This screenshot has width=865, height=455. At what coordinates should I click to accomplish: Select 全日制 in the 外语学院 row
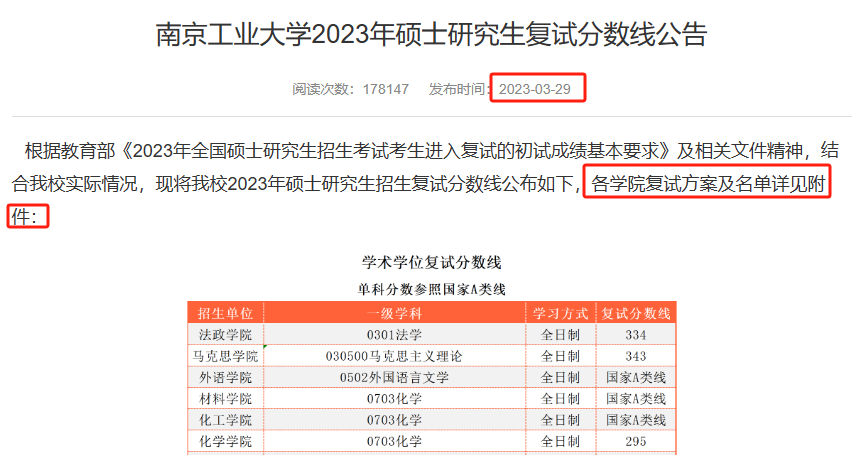[560, 378]
